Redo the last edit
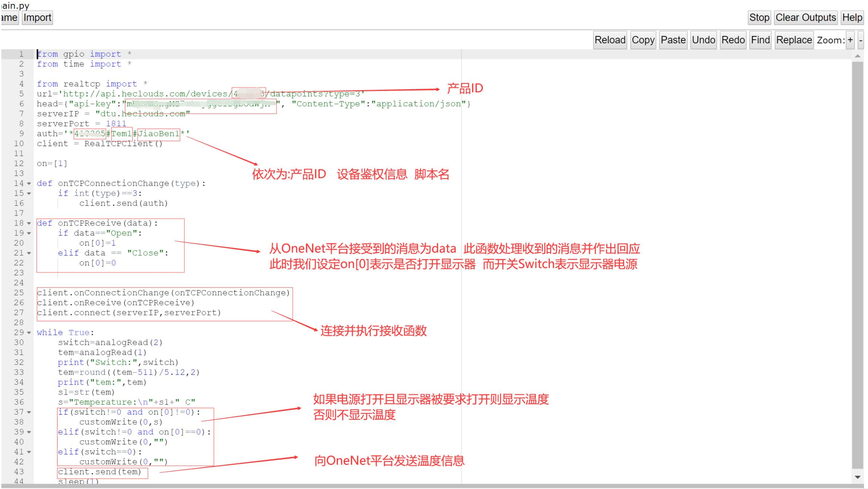The height and width of the screenshot is (489, 868). point(733,40)
